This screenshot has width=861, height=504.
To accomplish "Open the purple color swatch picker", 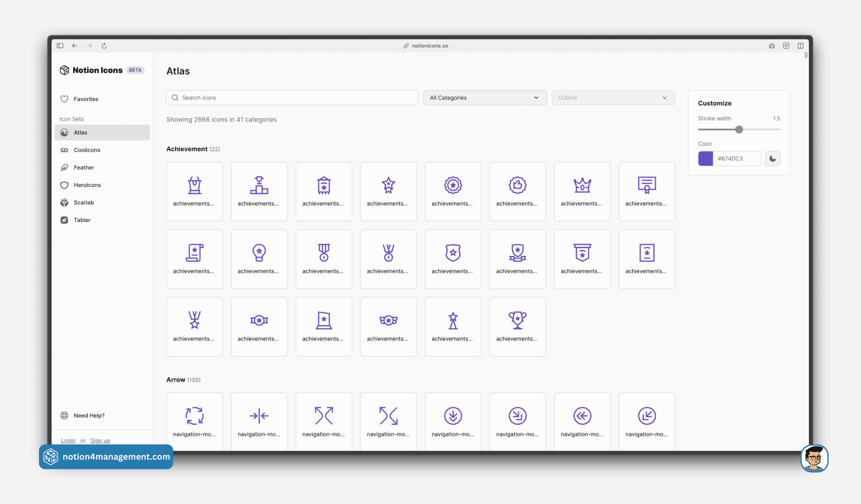I will click(x=705, y=159).
